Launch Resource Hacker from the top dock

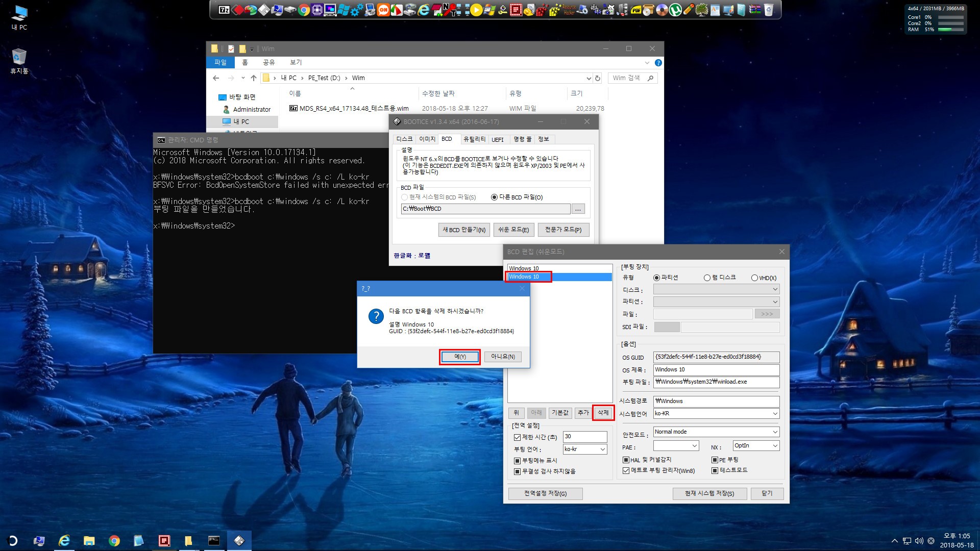[569, 10]
